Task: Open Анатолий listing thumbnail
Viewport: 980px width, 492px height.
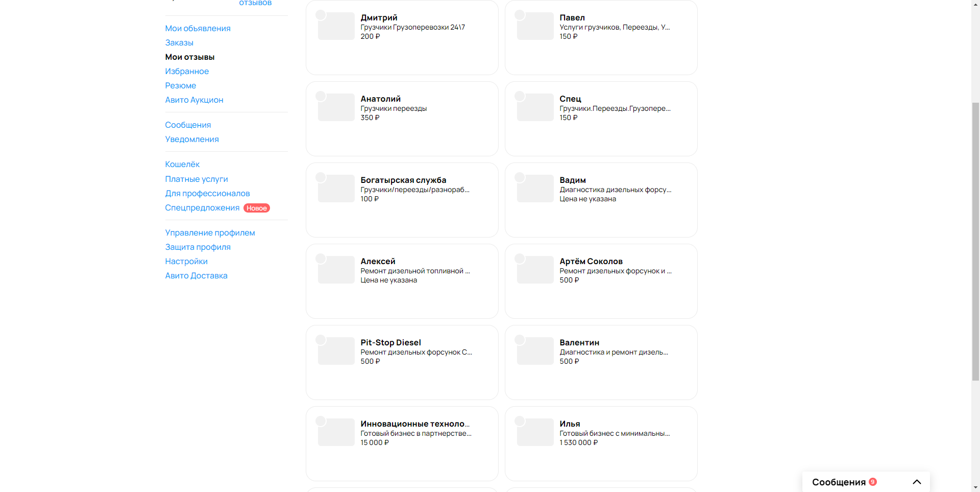Action: click(x=336, y=107)
